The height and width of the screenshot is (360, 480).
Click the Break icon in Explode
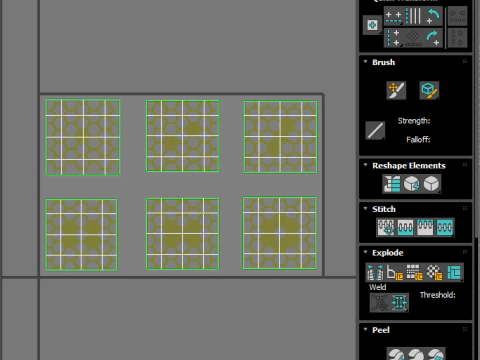(375, 272)
